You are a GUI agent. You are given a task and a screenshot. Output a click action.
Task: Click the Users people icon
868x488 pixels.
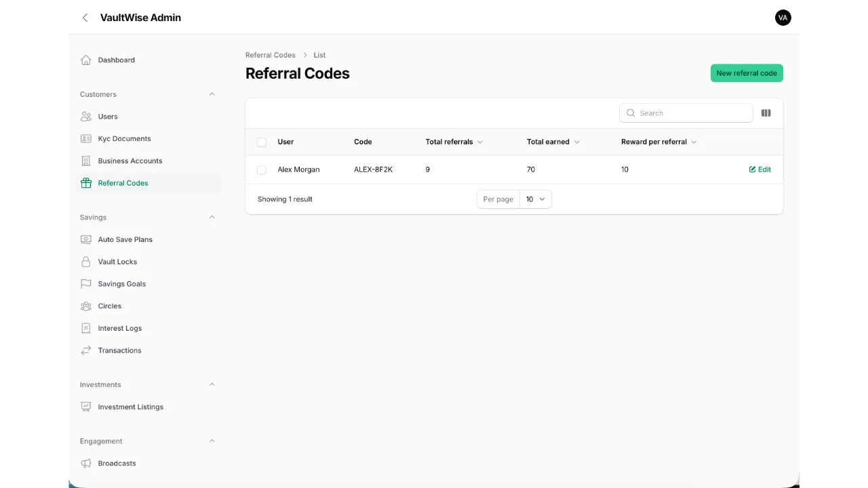(x=86, y=116)
